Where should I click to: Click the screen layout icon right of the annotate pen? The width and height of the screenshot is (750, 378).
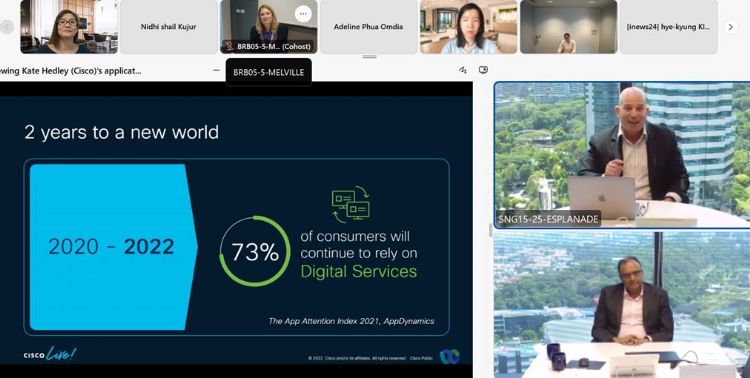[484, 70]
